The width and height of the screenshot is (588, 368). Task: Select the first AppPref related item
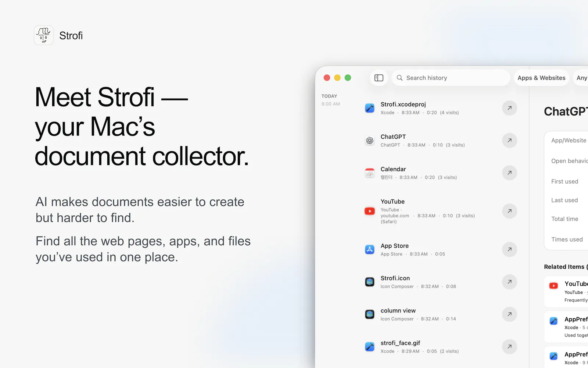(x=566, y=327)
